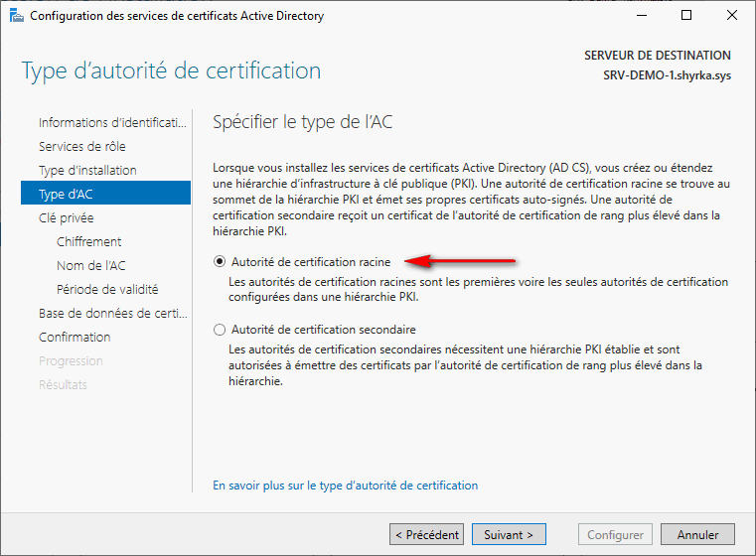Go to Confirmation step
The width and height of the screenshot is (756, 556).
(75, 338)
